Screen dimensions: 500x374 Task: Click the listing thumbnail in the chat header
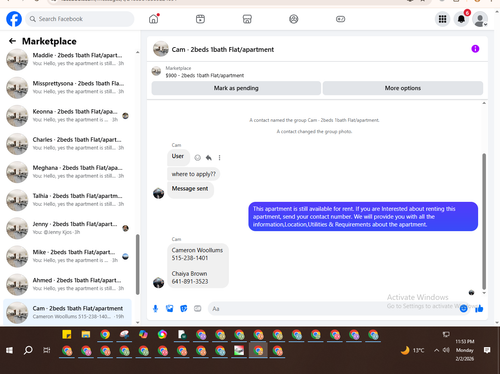click(x=161, y=49)
